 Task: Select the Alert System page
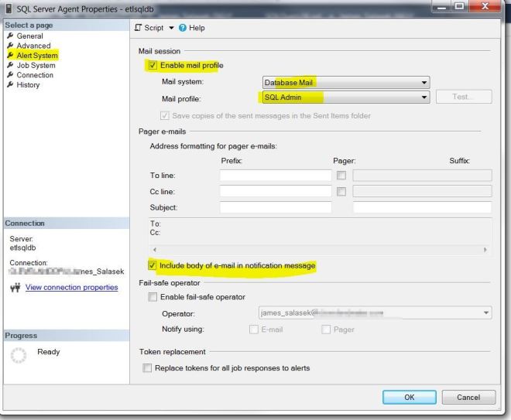click(x=37, y=56)
